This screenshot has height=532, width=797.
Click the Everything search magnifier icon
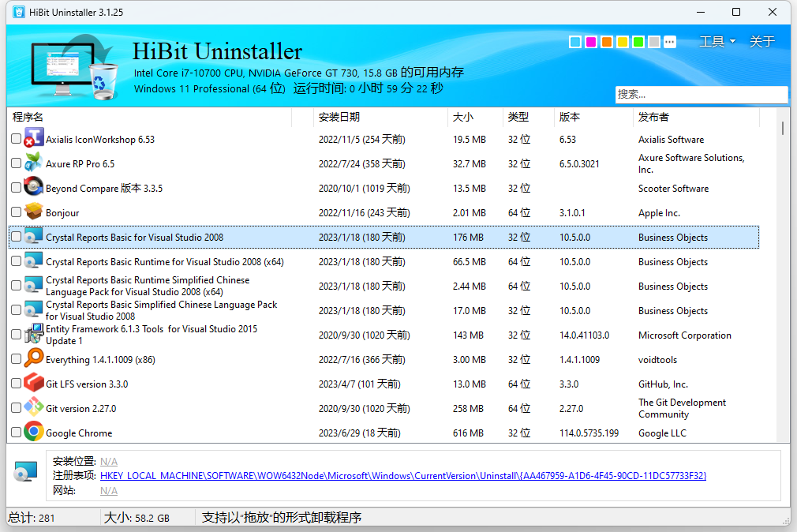[x=34, y=358]
